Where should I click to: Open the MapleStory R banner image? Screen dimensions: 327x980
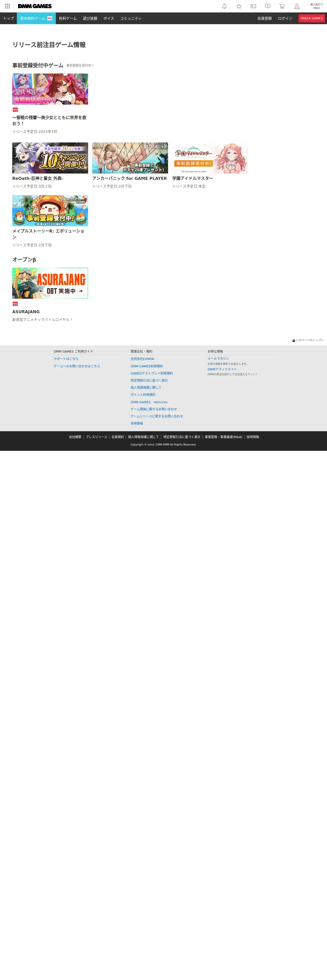click(x=50, y=211)
